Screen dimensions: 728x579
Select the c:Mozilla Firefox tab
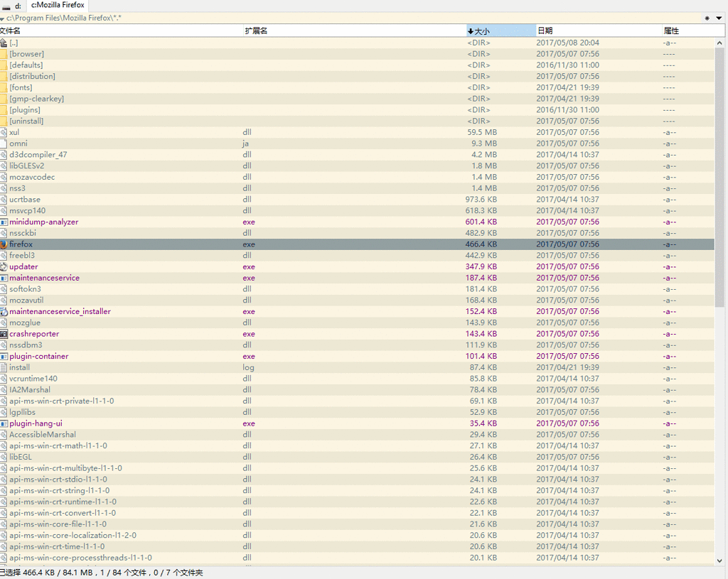click(x=57, y=6)
